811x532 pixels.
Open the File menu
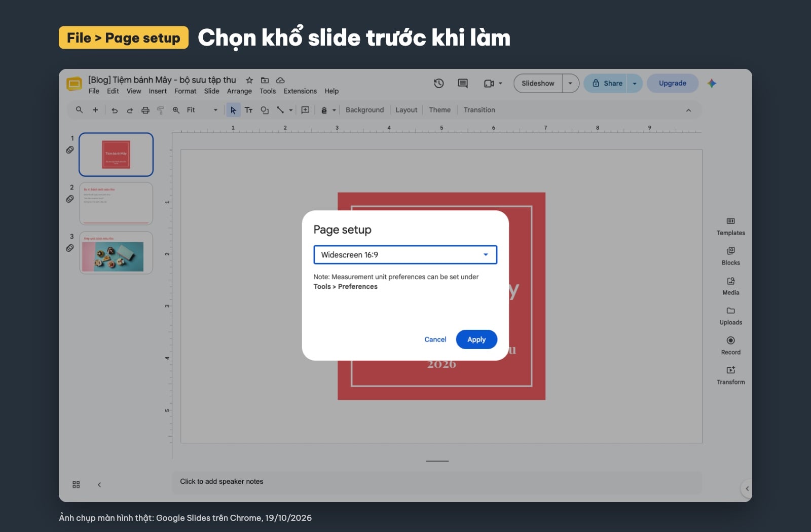click(x=94, y=91)
